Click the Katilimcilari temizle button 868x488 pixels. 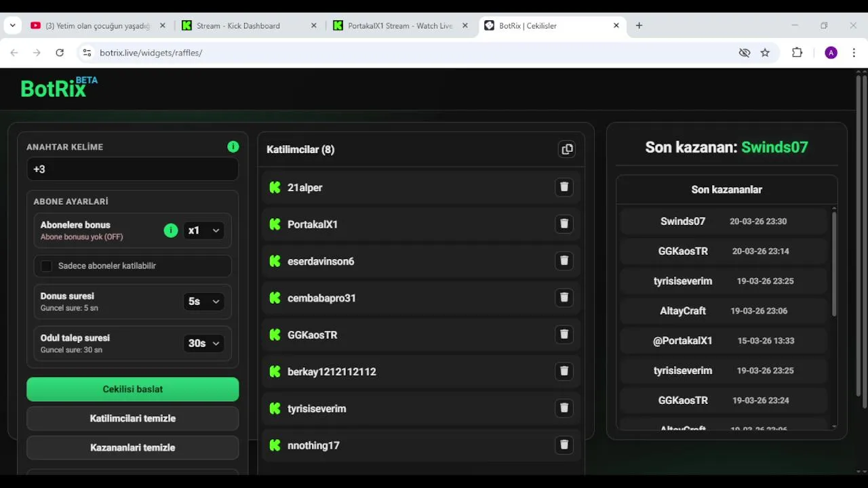click(x=133, y=418)
